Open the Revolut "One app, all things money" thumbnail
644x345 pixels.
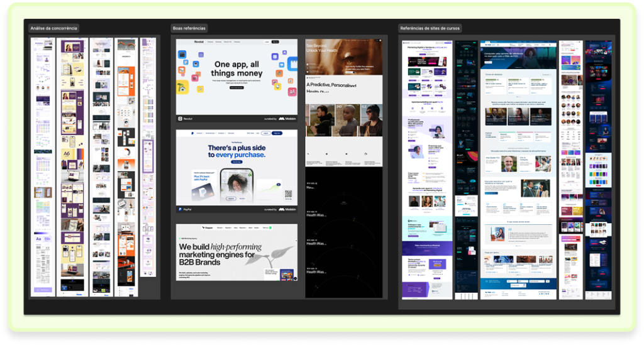tap(236, 80)
